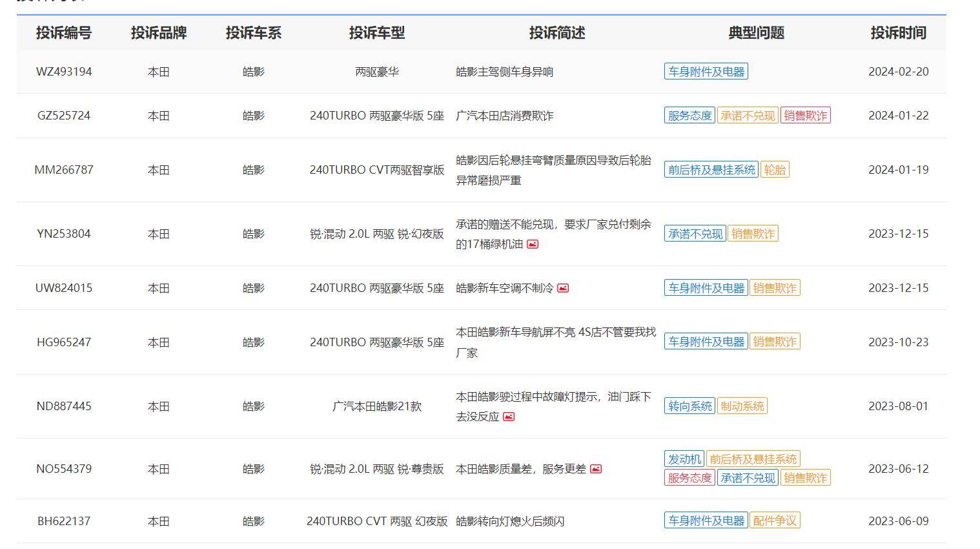The height and width of the screenshot is (549, 980).
Task: Open complaint HG965247
Action: tap(64, 342)
